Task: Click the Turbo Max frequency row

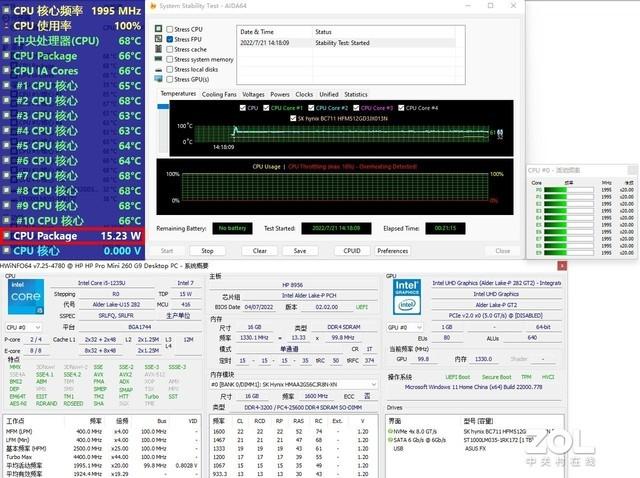Action: (102, 457)
